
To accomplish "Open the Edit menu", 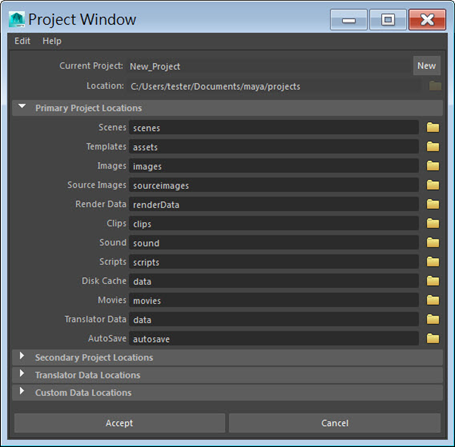I will [22, 41].
